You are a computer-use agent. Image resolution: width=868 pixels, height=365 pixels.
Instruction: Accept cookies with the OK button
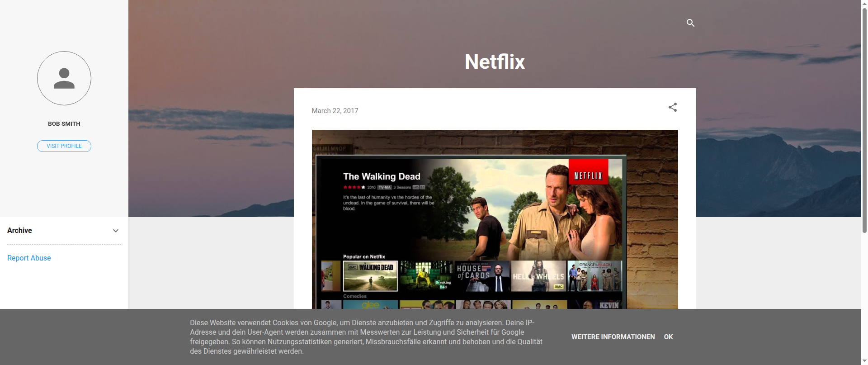(x=669, y=337)
